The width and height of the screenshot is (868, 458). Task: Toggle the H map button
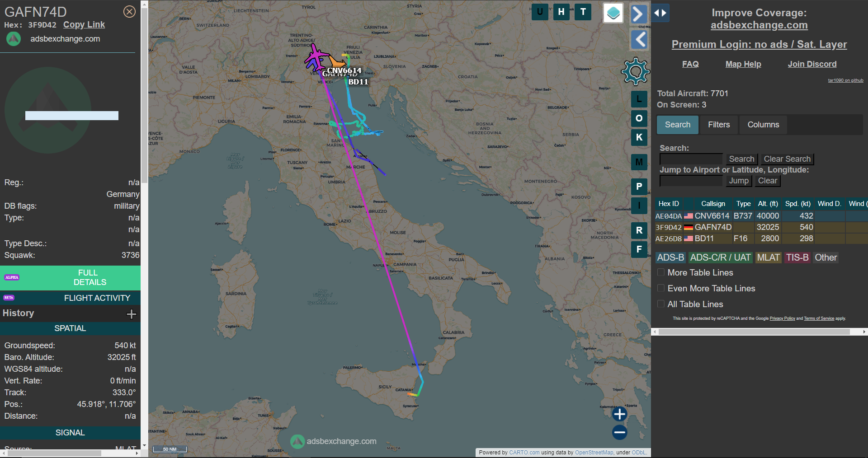561,12
